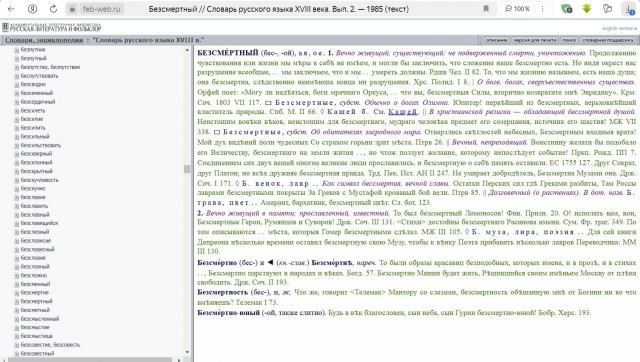The image size is (640, 362).
Task: Open the green shield ad-blocker extension
Action: click(566, 9)
